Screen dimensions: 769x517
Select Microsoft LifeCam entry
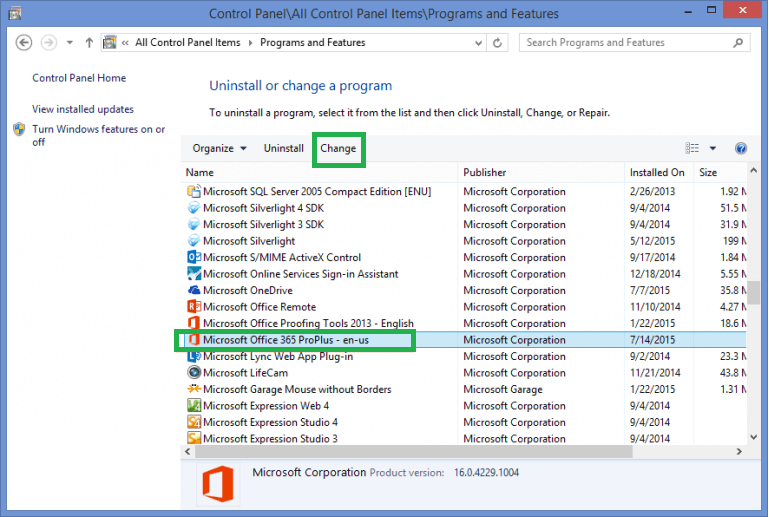pyautogui.click(x=245, y=373)
